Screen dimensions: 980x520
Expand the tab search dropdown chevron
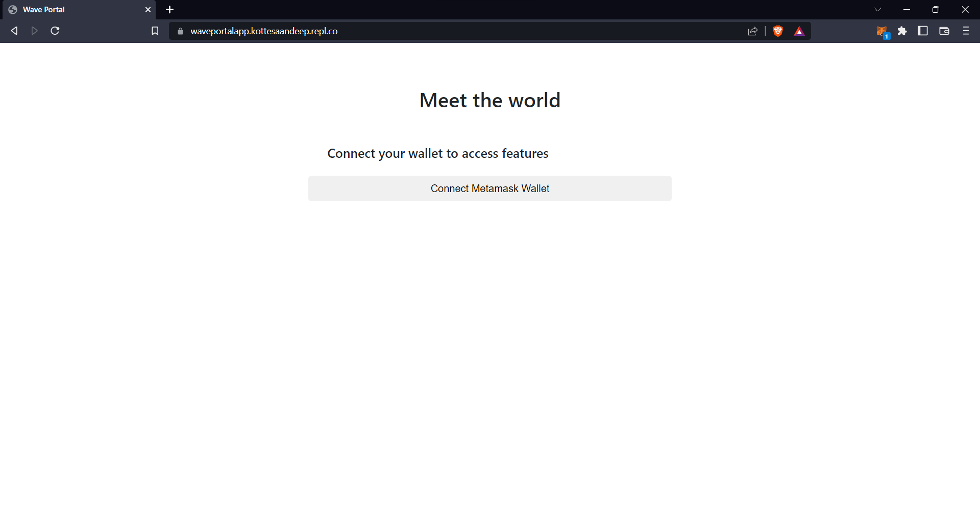877,10
